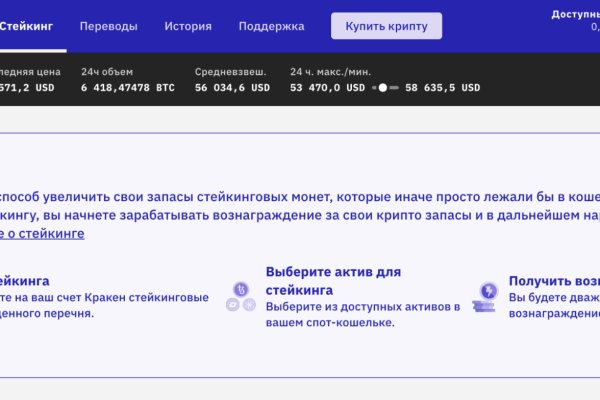Click the 24h minimum value 53 470,0 USD
The image size is (600, 400).
tap(327, 88)
